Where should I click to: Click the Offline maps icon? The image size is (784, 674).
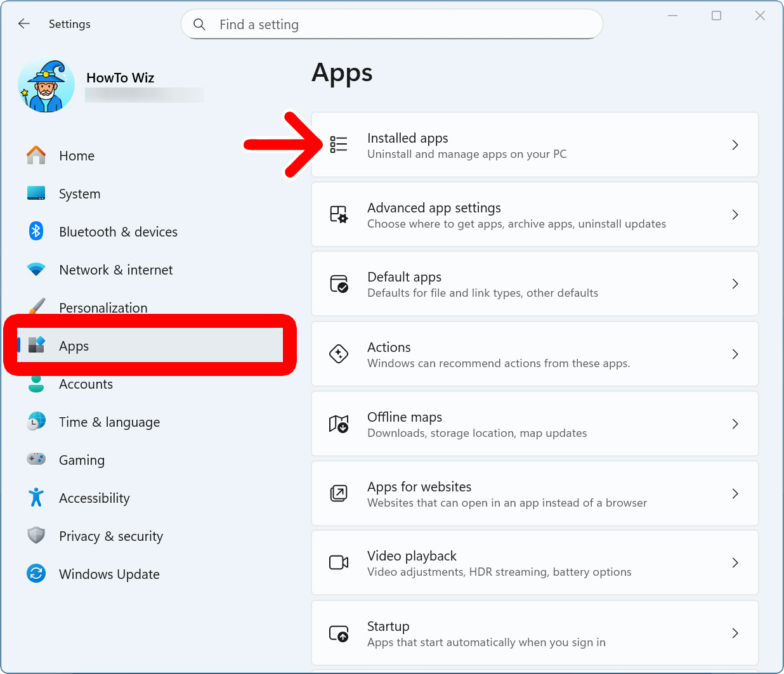(x=339, y=424)
